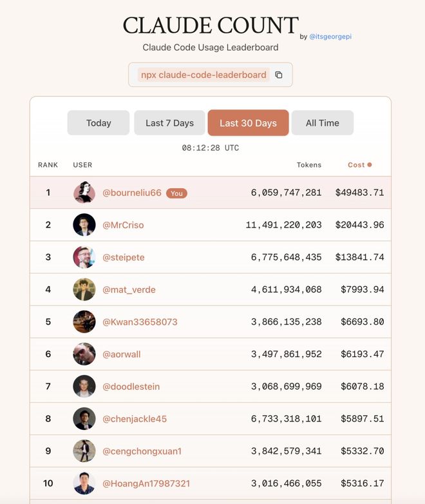
Task: Click @MrCriso's profile avatar
Action: (x=84, y=225)
